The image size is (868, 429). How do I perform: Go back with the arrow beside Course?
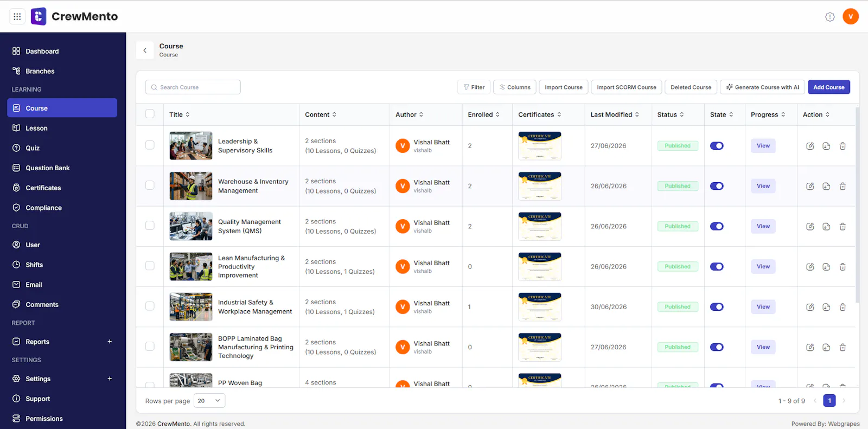click(145, 50)
